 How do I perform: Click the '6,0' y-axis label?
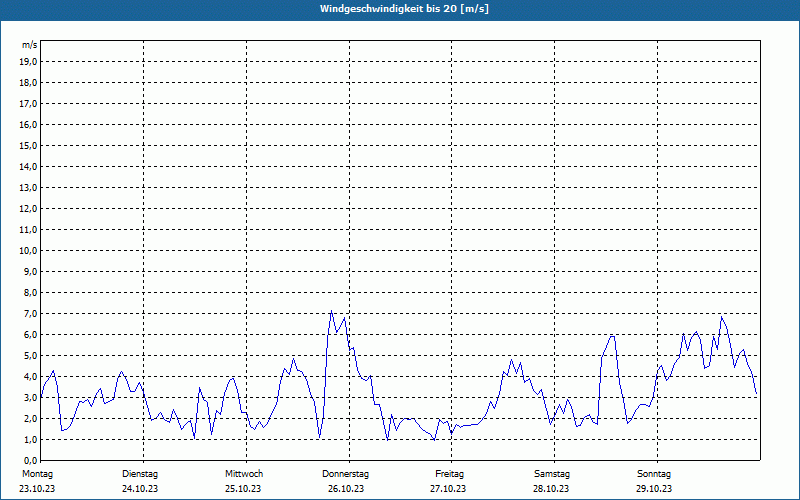tap(29, 335)
